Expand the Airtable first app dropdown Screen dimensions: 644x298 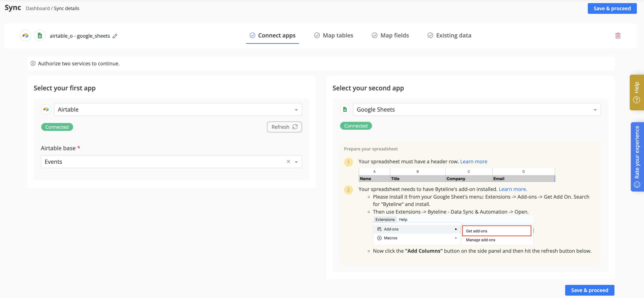click(296, 110)
